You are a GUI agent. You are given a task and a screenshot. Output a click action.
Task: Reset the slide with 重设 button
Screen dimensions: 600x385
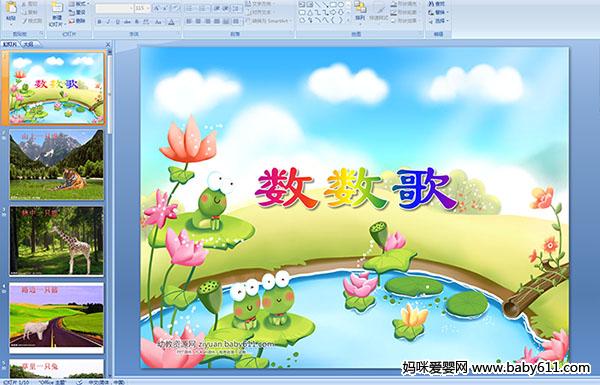pyautogui.click(x=77, y=13)
